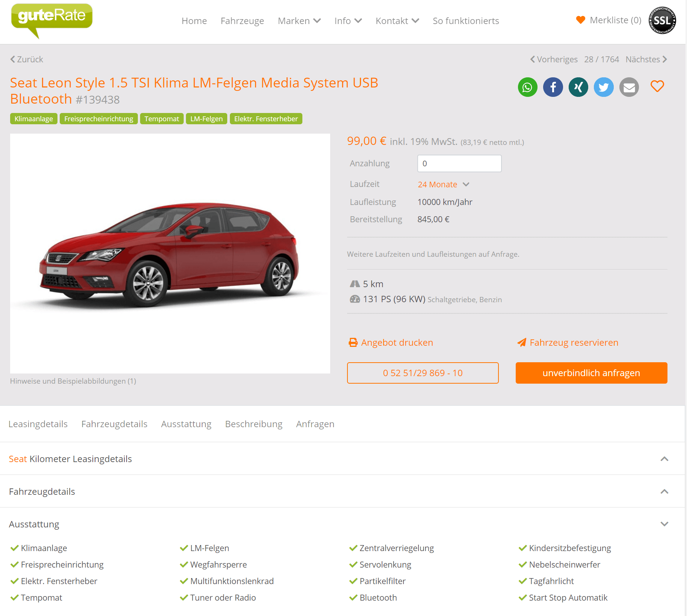
Task: Open Hinweise und Beispielabbildungen note
Action: point(73,381)
